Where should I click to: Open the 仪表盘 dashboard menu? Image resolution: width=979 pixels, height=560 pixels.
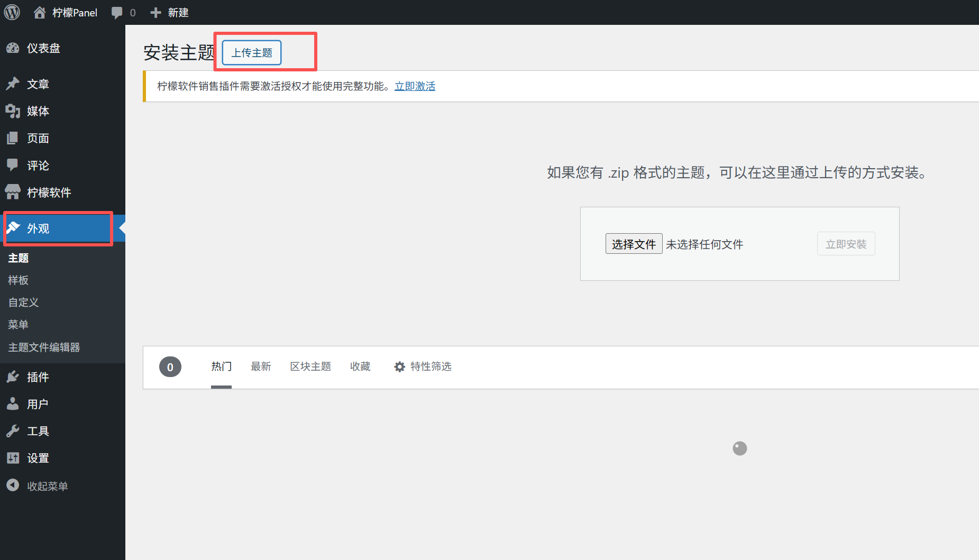click(43, 48)
